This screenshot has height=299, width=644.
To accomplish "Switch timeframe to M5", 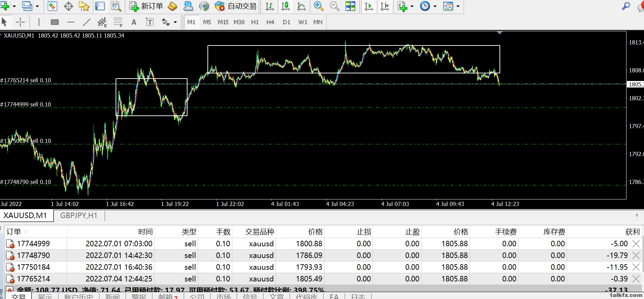I will click(x=207, y=22).
